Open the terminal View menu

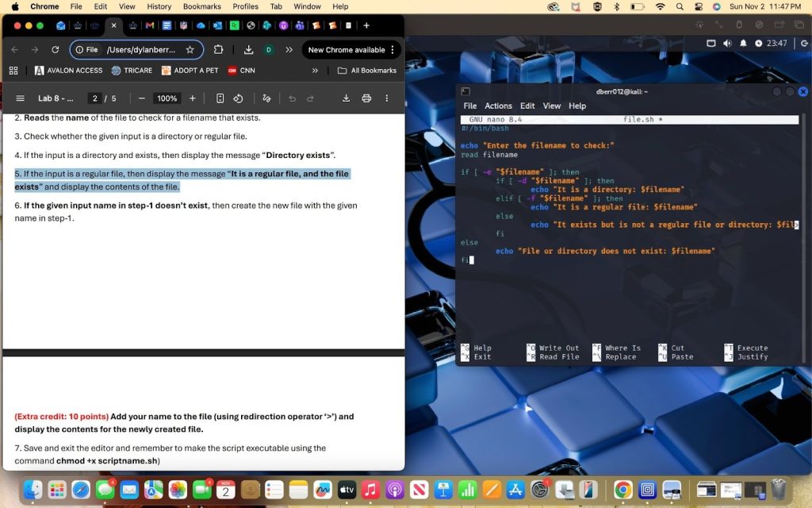point(551,106)
